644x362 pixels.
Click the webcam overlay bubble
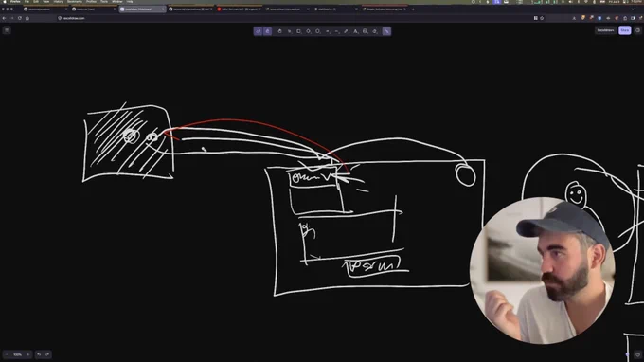click(542, 270)
